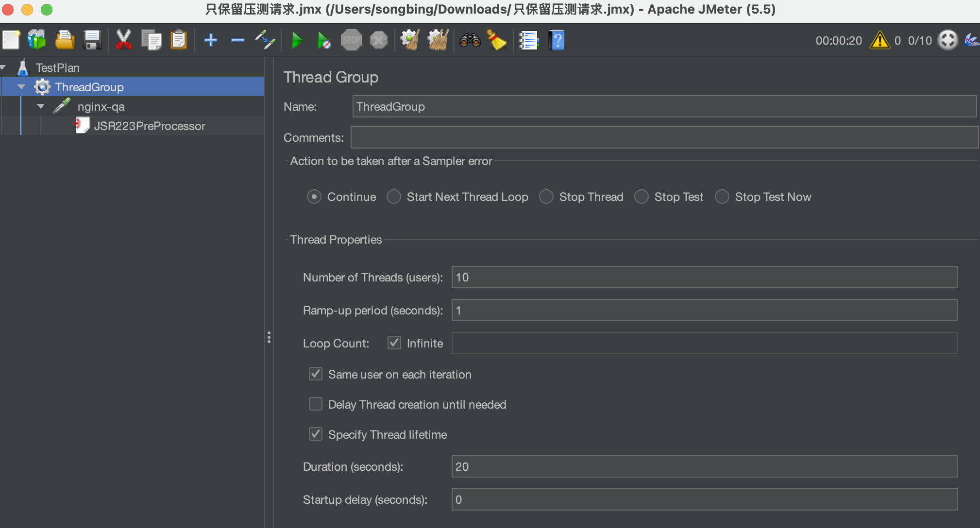Click the panel divider handle dots
This screenshot has height=528, width=980.
[x=269, y=337]
